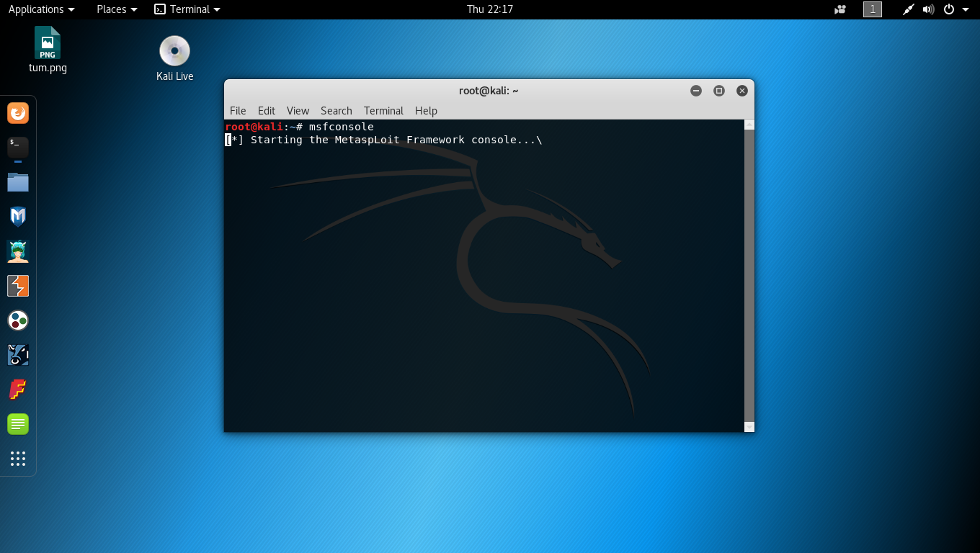Viewport: 980px width, 553px height.
Task: Click the workspace indicator showing 1
Action: tap(873, 9)
